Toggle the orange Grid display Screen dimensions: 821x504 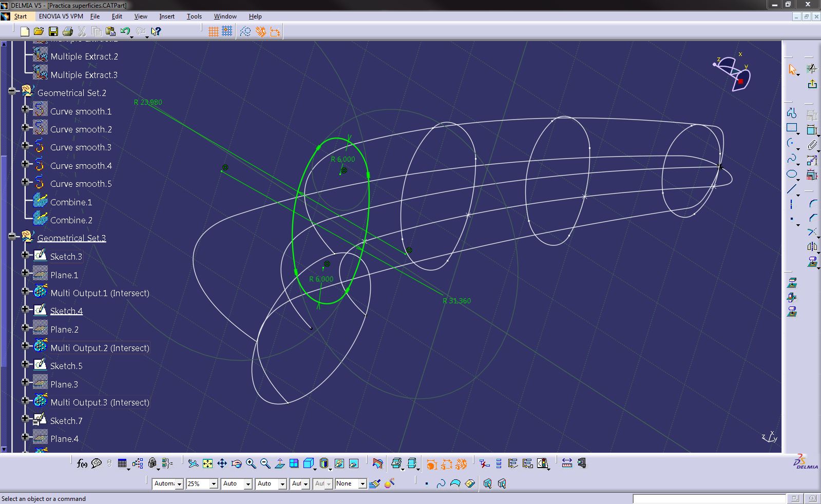[213, 32]
